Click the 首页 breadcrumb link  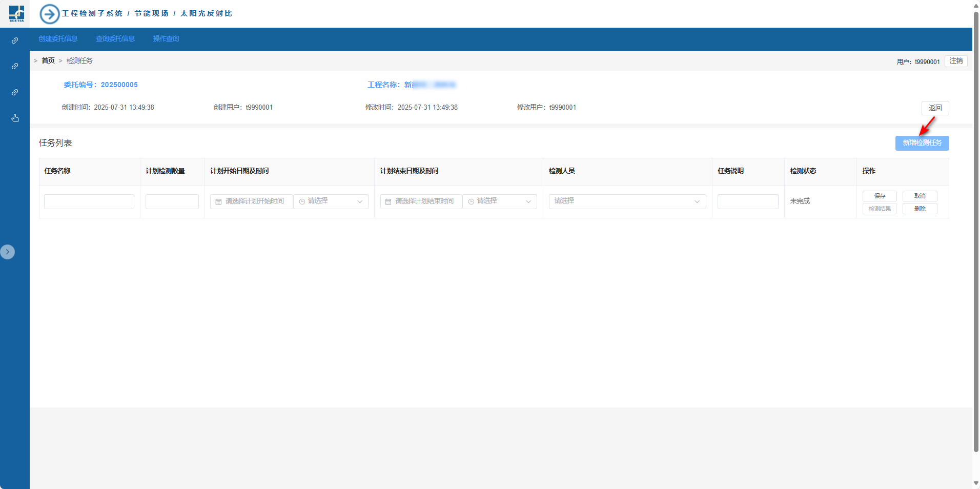tap(48, 60)
